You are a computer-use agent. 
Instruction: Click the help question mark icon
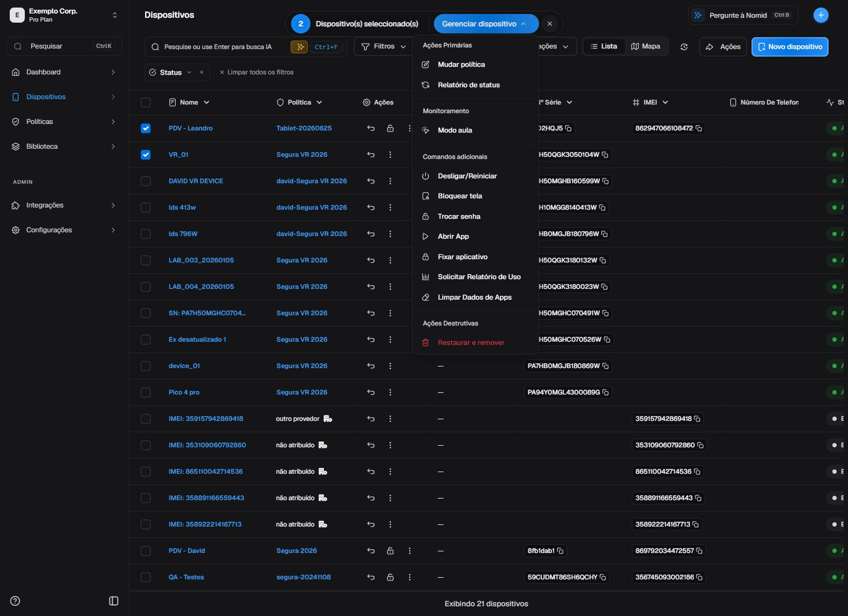click(15, 601)
